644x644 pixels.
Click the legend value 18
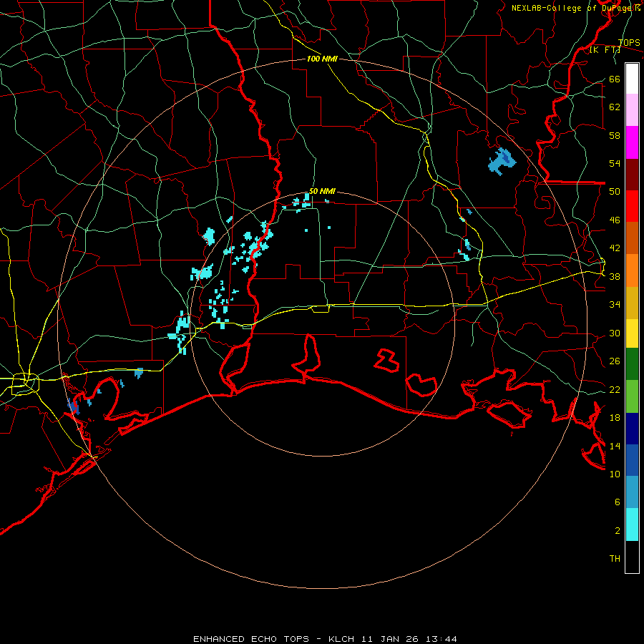tap(615, 418)
